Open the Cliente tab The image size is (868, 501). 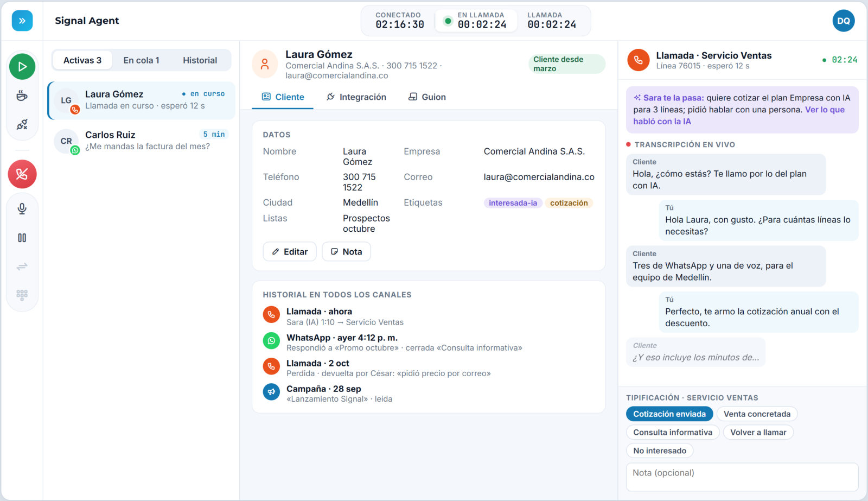tap(283, 97)
